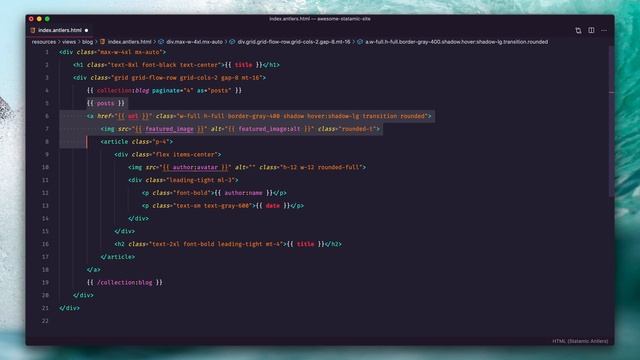Click line number 6 in the gutter
The image size is (640, 360).
tap(47, 116)
